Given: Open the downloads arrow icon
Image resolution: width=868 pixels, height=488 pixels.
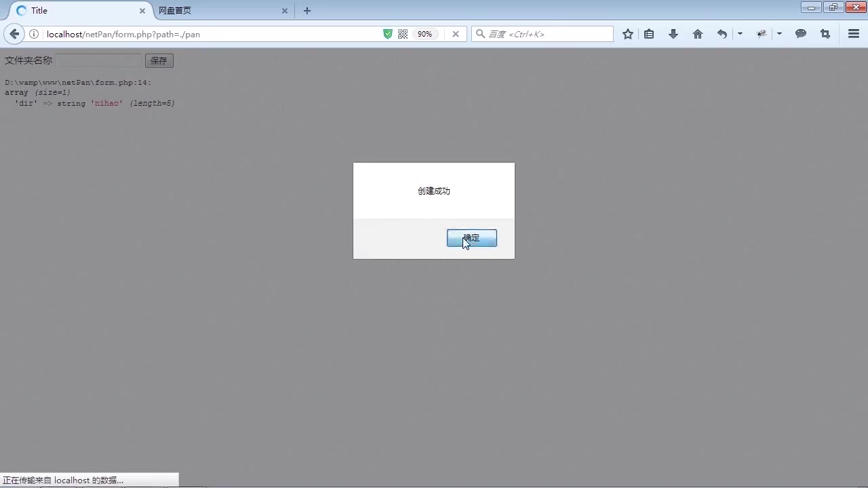Looking at the screenshot, I should pos(673,34).
